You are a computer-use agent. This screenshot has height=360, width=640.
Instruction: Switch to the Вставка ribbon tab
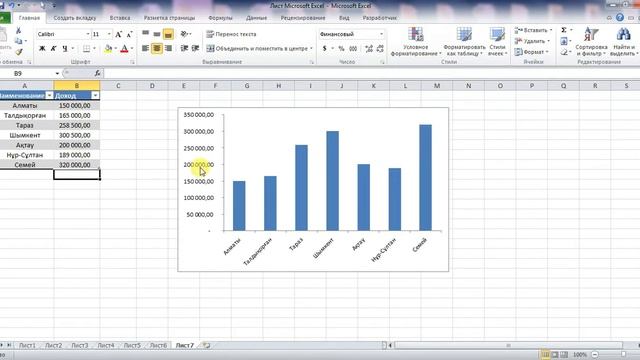120,18
